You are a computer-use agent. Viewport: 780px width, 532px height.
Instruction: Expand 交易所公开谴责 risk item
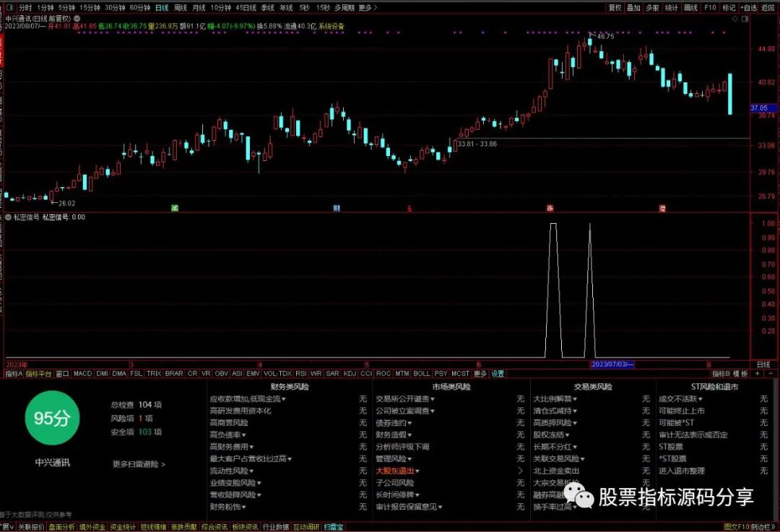tap(405, 398)
